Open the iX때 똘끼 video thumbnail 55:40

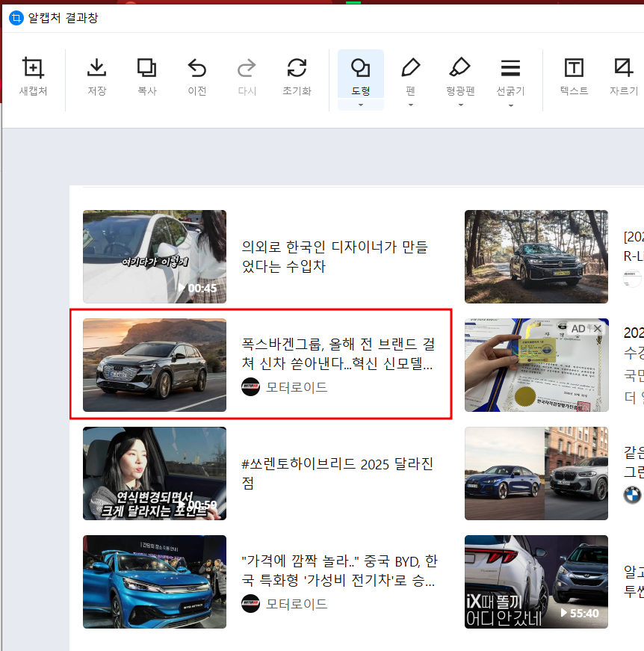(x=536, y=581)
